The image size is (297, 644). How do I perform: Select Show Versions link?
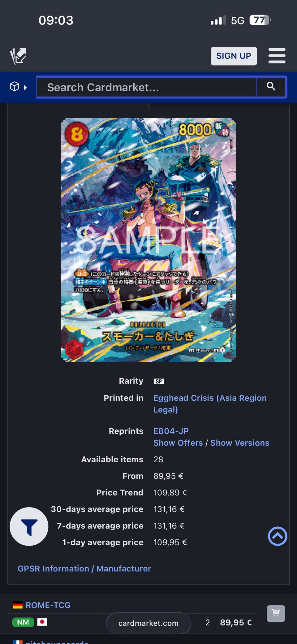[x=240, y=443]
